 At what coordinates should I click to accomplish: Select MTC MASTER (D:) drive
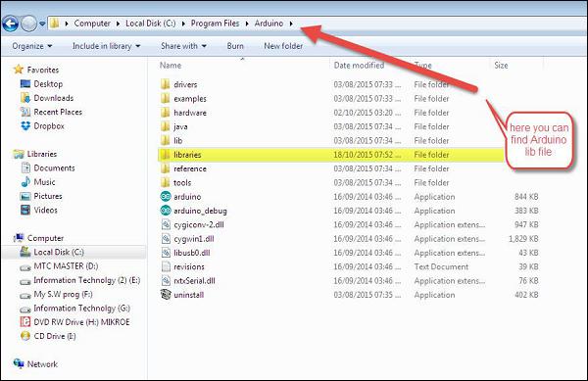click(66, 266)
